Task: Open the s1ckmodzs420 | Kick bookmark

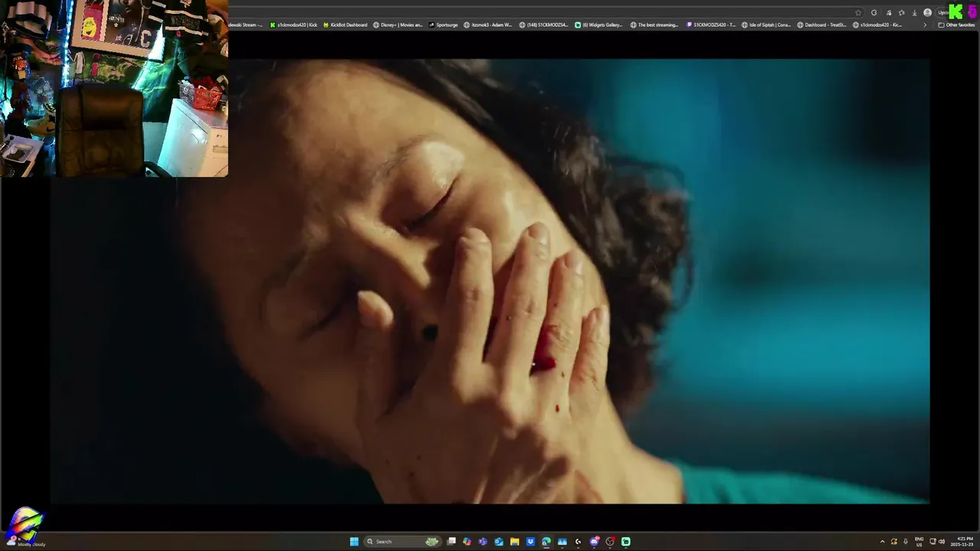Action: tap(293, 24)
